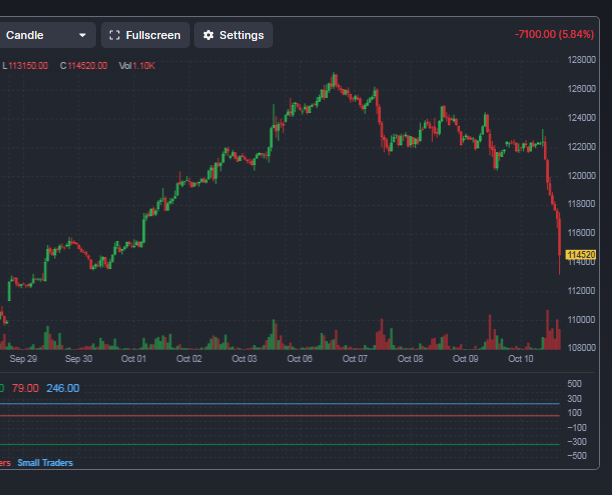Select the Oct 07 date on the time axis
Image resolution: width=612 pixels, height=495 pixels.
click(x=355, y=359)
